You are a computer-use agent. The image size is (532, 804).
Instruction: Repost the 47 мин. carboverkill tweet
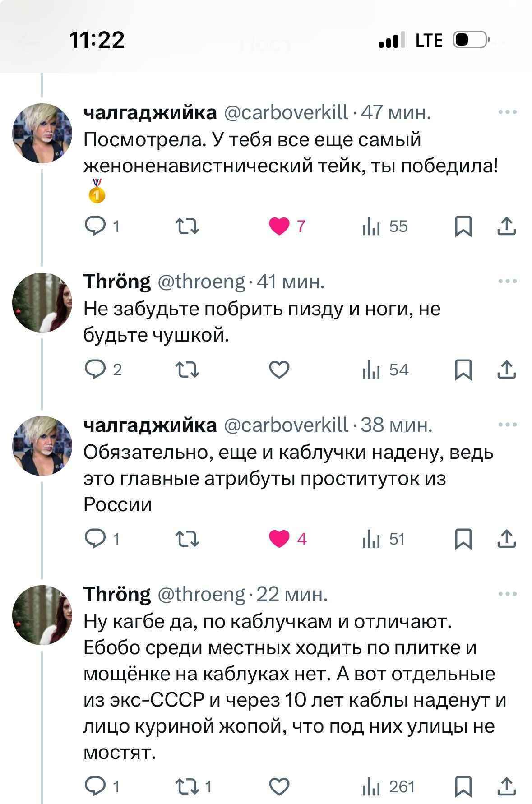(187, 226)
